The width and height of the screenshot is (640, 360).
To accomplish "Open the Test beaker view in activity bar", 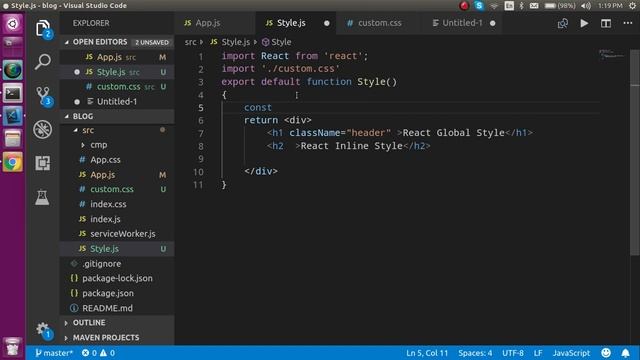I will coord(42,198).
